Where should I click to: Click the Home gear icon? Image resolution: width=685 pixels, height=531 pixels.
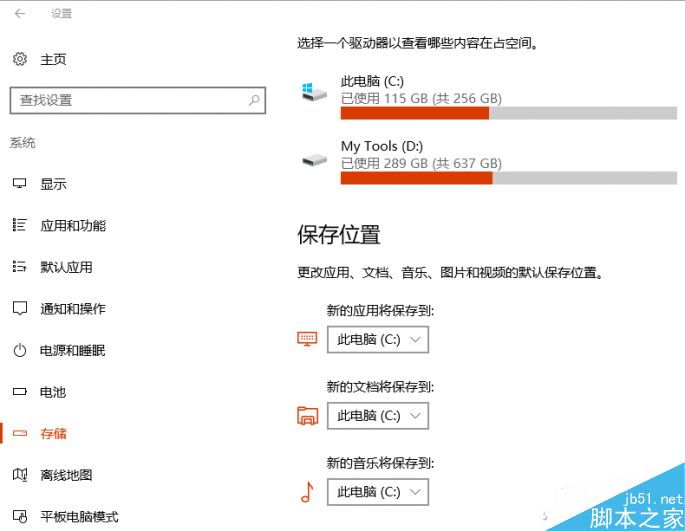20,60
